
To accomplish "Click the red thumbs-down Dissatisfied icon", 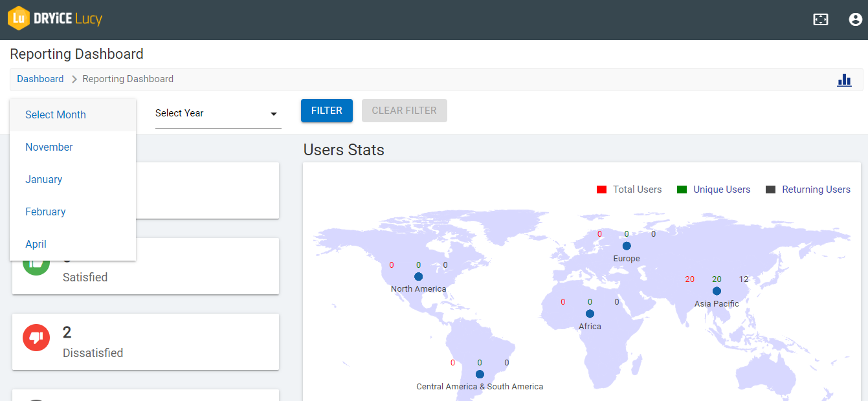I will [x=36, y=338].
